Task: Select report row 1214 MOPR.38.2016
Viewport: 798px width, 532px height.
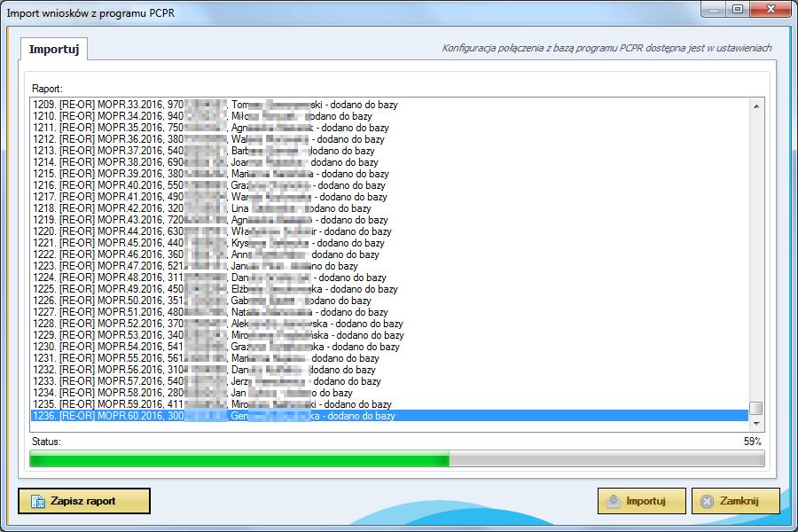Action: point(389,162)
